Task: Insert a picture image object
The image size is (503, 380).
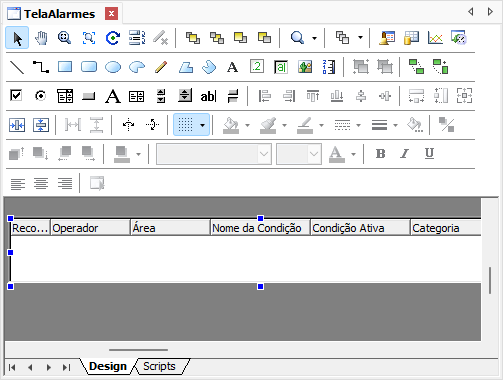Action: point(305,67)
